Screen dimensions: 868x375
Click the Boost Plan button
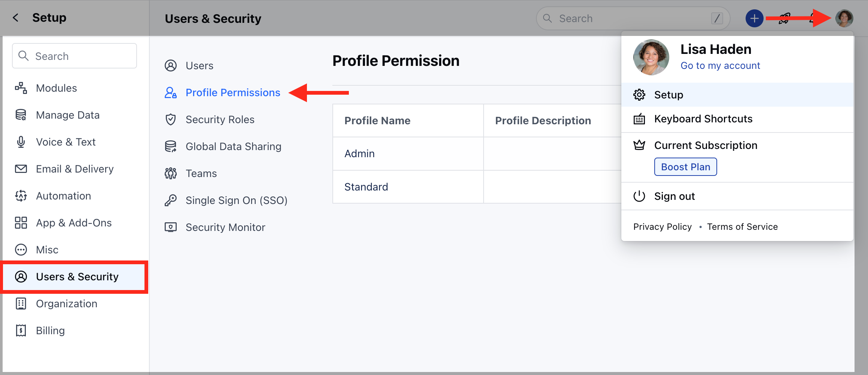[x=685, y=167]
